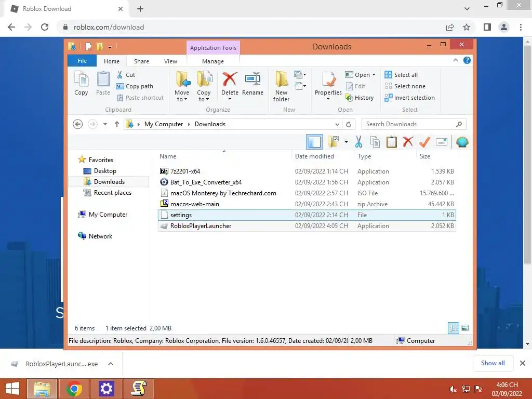532x399 pixels.
Task: Click the Copy icon in the ribbon
Action: [x=81, y=79]
